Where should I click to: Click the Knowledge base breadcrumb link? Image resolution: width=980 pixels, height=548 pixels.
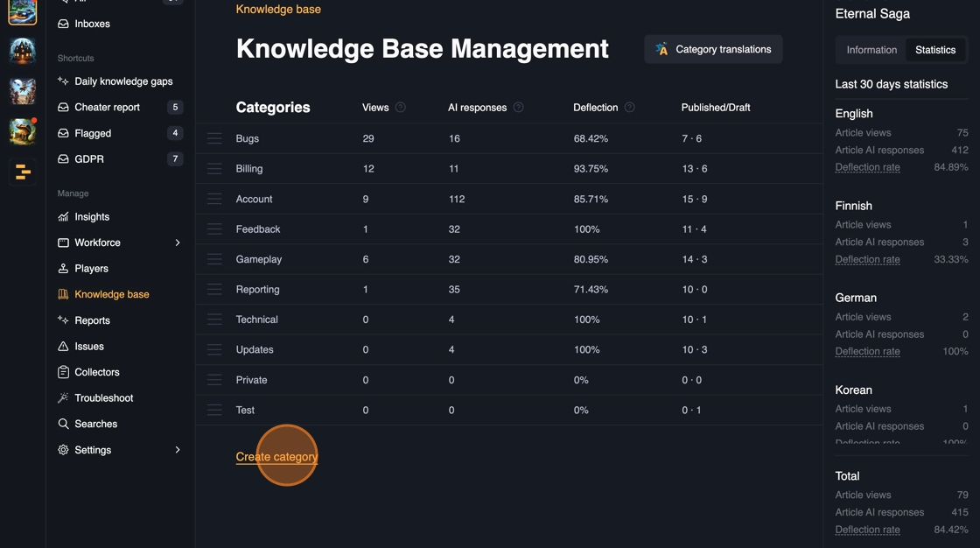(278, 10)
